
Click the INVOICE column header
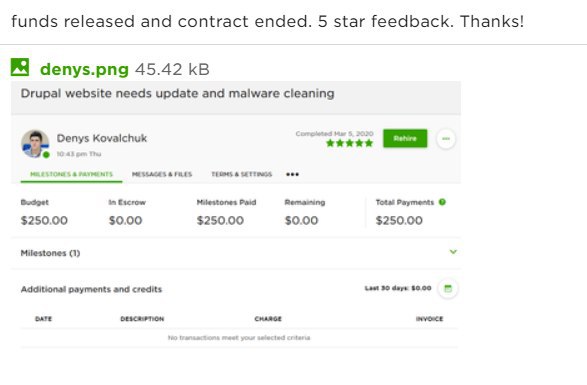[x=429, y=319]
